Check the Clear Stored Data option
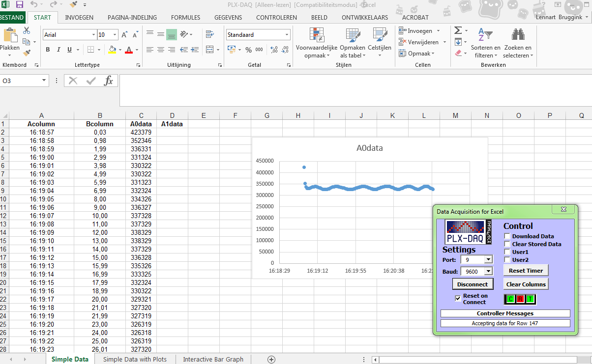This screenshot has height=364, width=592. click(507, 244)
